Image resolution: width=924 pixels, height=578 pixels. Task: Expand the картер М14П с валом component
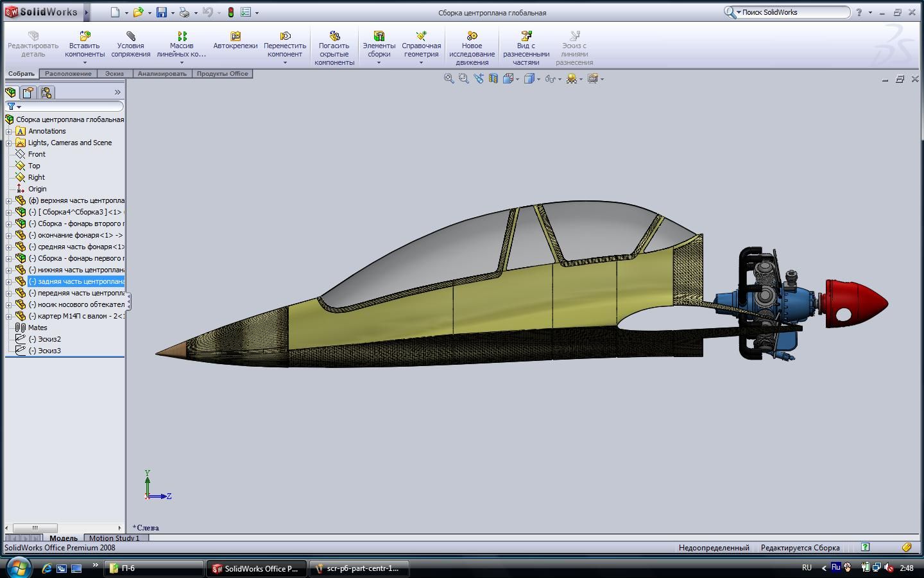click(x=9, y=316)
